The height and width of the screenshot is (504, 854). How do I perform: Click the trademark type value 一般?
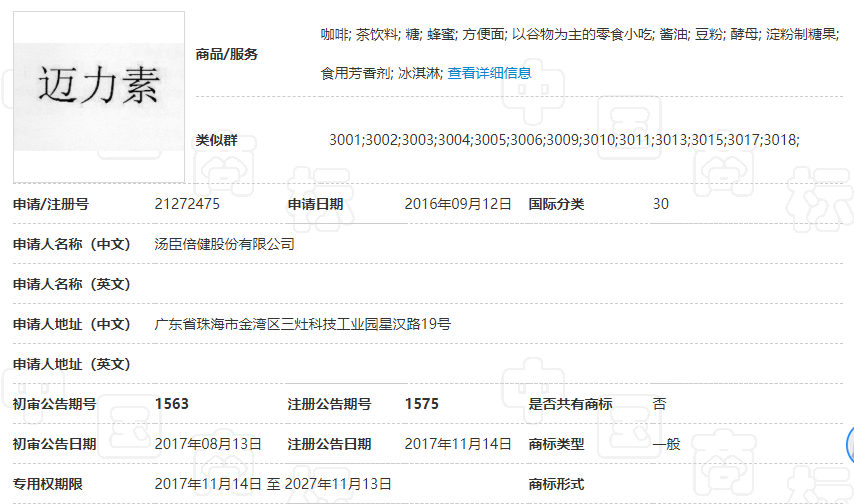pyautogui.click(x=667, y=444)
